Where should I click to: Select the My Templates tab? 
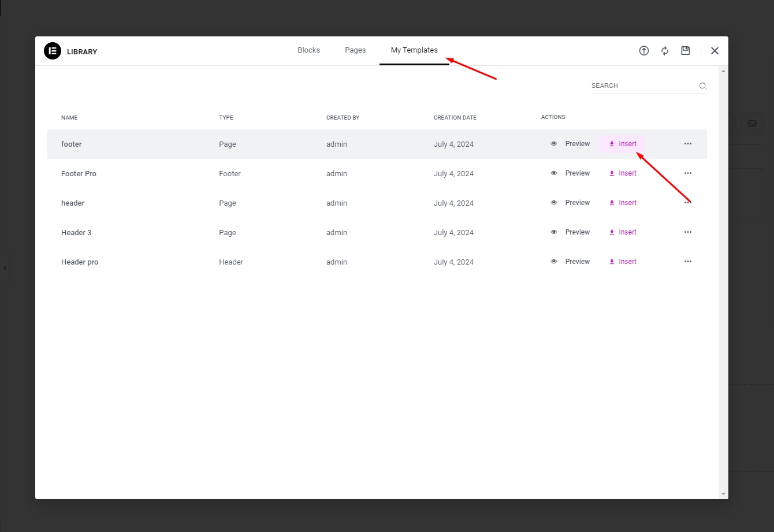pyautogui.click(x=414, y=50)
